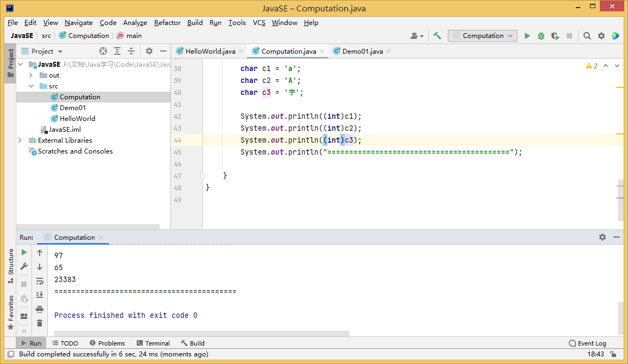Jump to next highlighted error arrow
The image size is (628, 364).
point(617,66)
